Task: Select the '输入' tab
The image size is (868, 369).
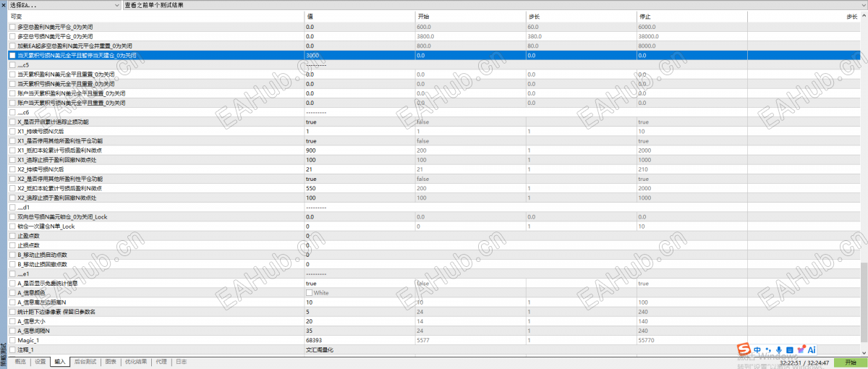Action: pyautogui.click(x=60, y=362)
